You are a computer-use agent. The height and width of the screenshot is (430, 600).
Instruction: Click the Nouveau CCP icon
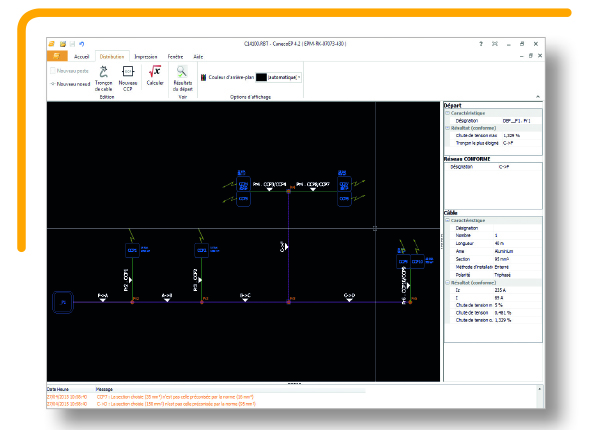pos(128,72)
